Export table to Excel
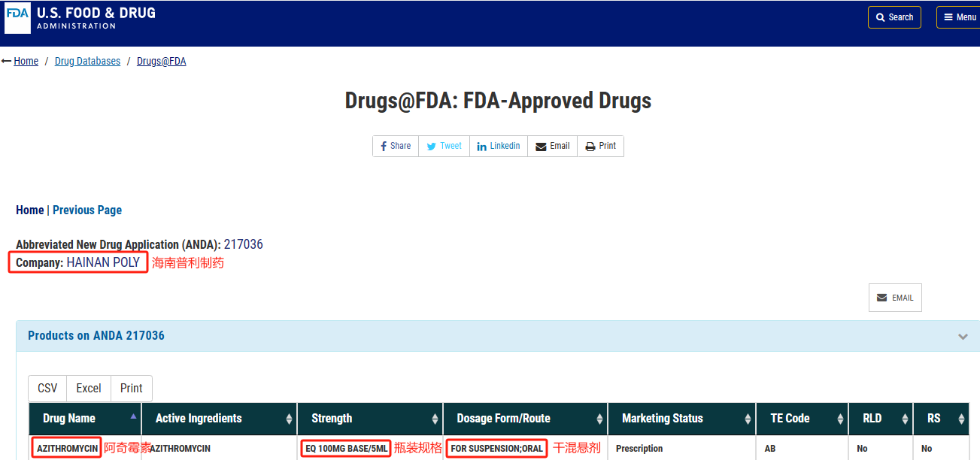This screenshot has height=460, width=980. (x=89, y=388)
